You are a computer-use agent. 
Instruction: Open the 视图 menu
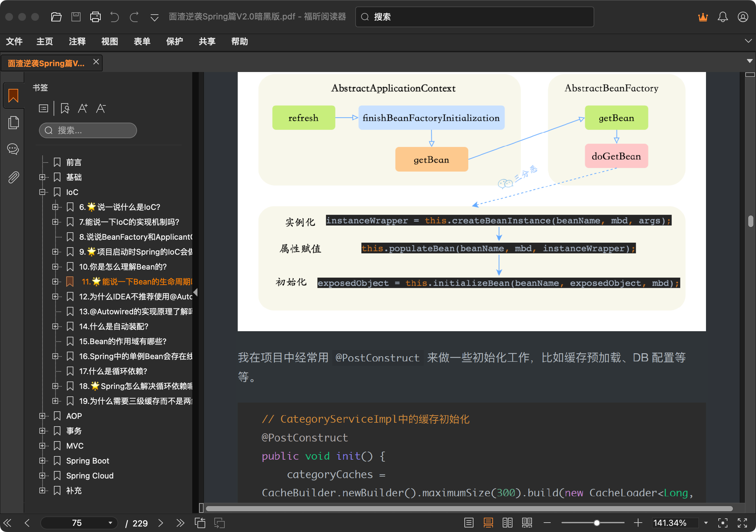tap(109, 42)
